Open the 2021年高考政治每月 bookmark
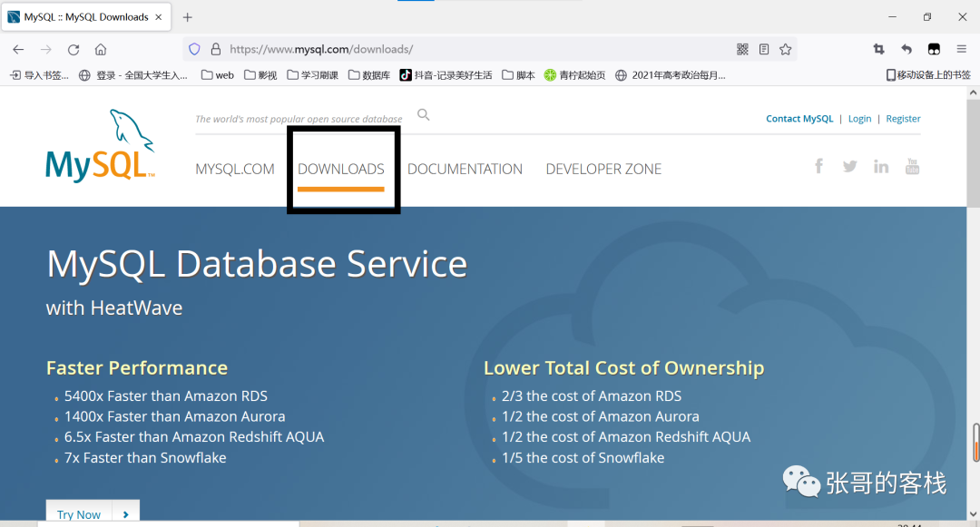 (670, 75)
